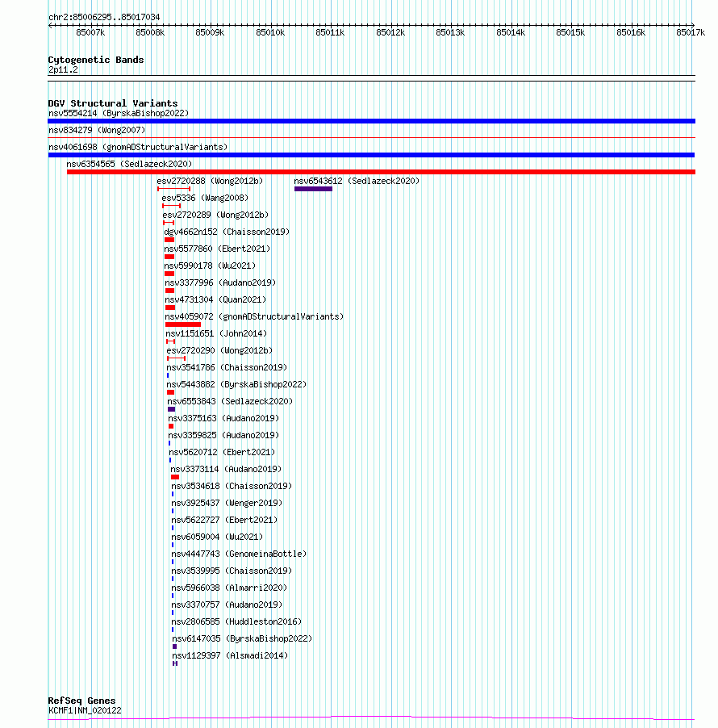Click nsv5622727 (Ebert2021) label

coord(224,520)
